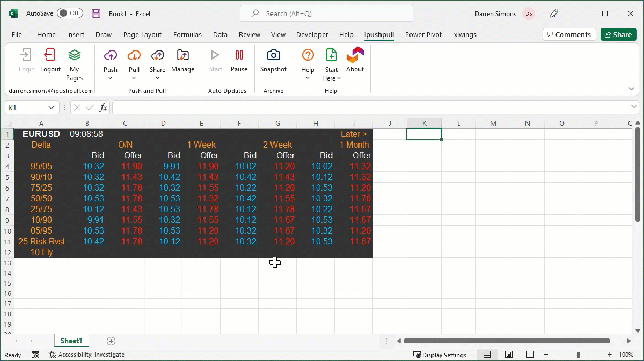This screenshot has width=644, height=361.
Task: Click the Share cloud icon
Action: (x=158, y=55)
